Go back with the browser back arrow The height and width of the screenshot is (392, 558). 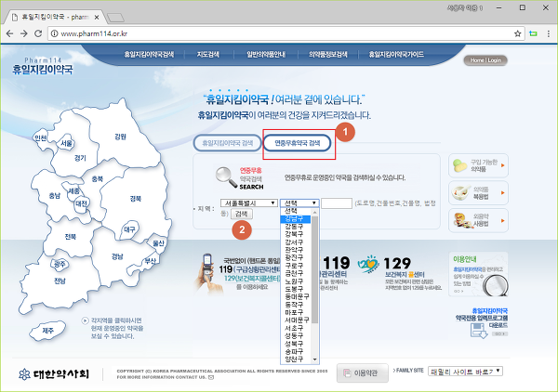[9, 33]
